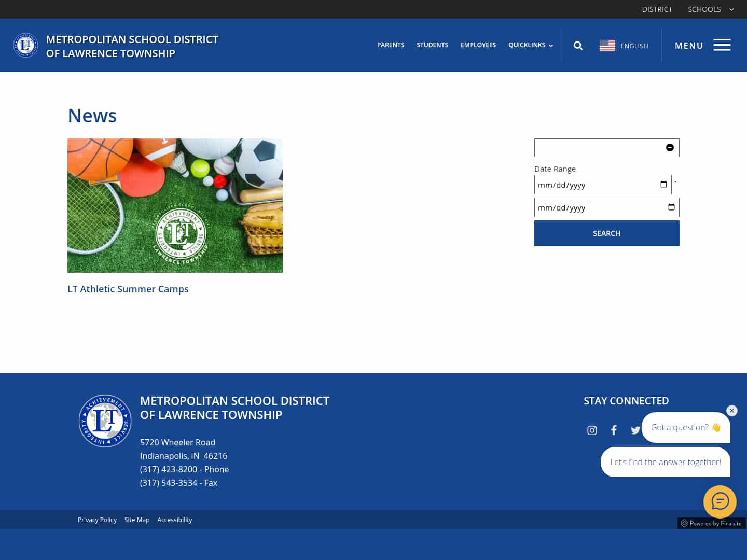Open the search magnifier icon
Viewport: 747px width, 560px height.
pos(578,46)
